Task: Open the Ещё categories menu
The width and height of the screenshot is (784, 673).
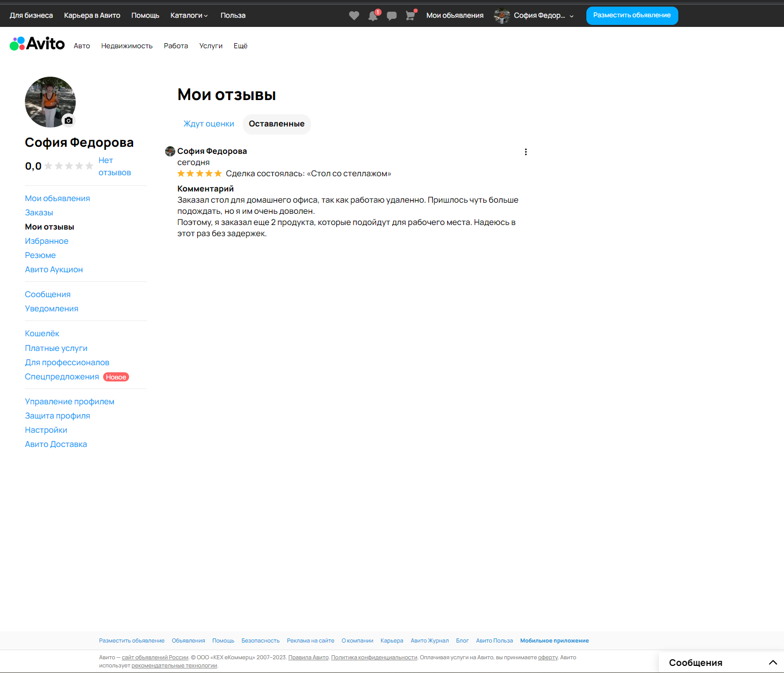Action: click(240, 46)
